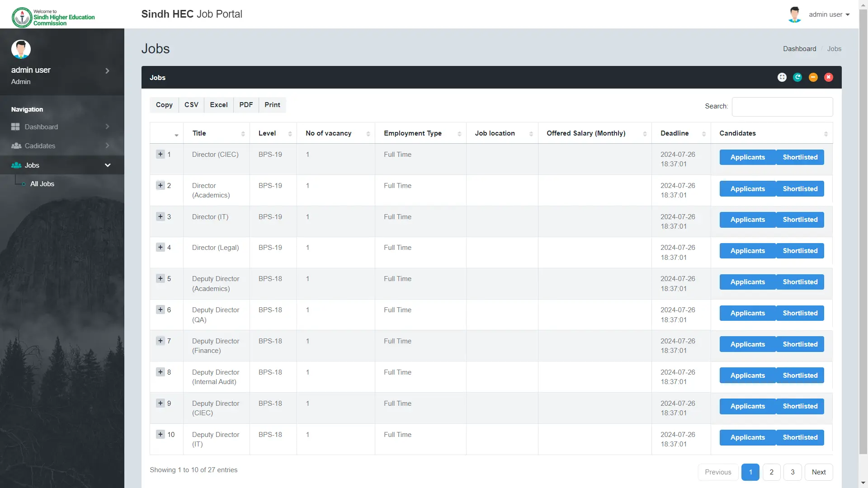Click the Sindh Higher Education Commission logo
This screenshot has width=868, height=488.
tap(53, 17)
